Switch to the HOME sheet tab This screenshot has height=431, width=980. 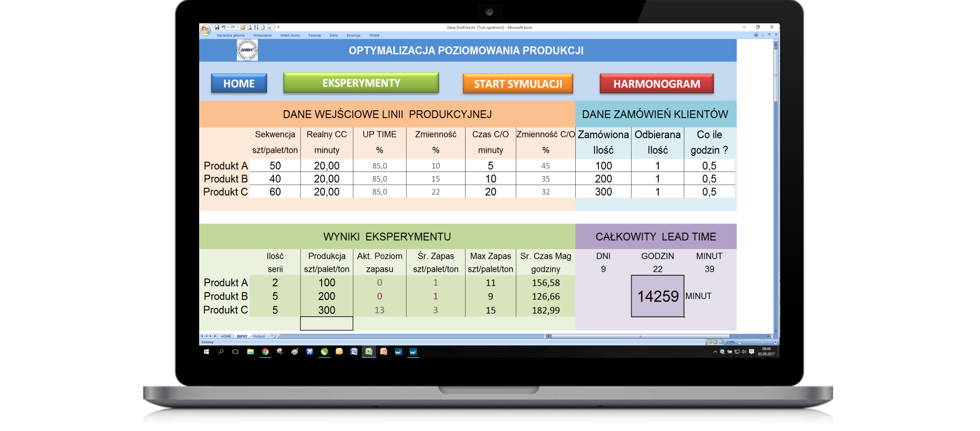tap(226, 336)
